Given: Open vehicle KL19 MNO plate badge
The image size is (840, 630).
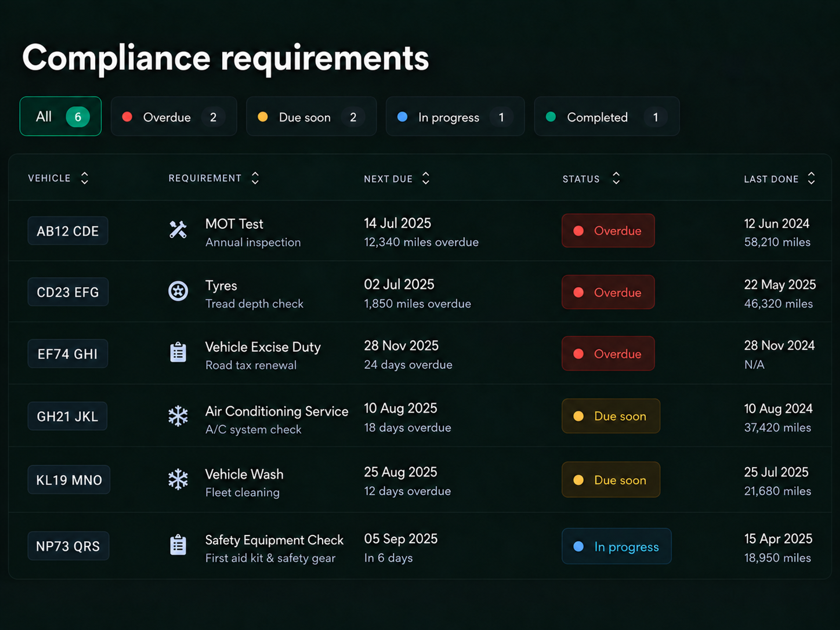Looking at the screenshot, I should (69, 480).
